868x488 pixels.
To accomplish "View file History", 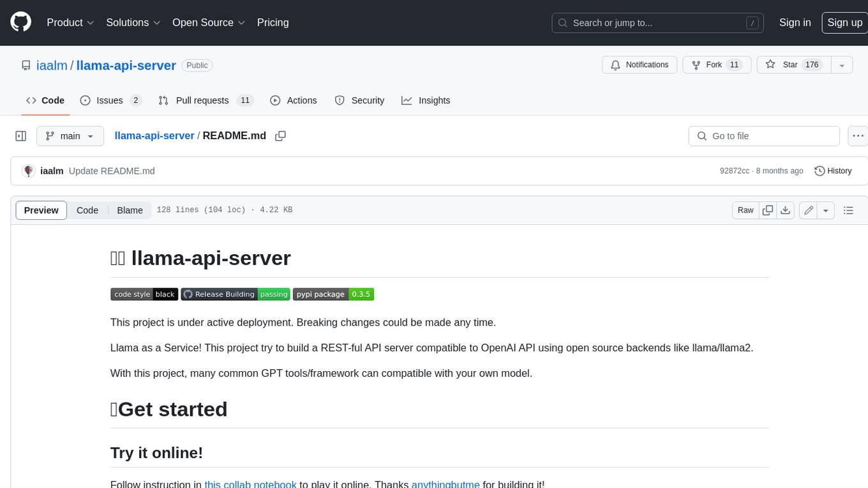I will 833,171.
